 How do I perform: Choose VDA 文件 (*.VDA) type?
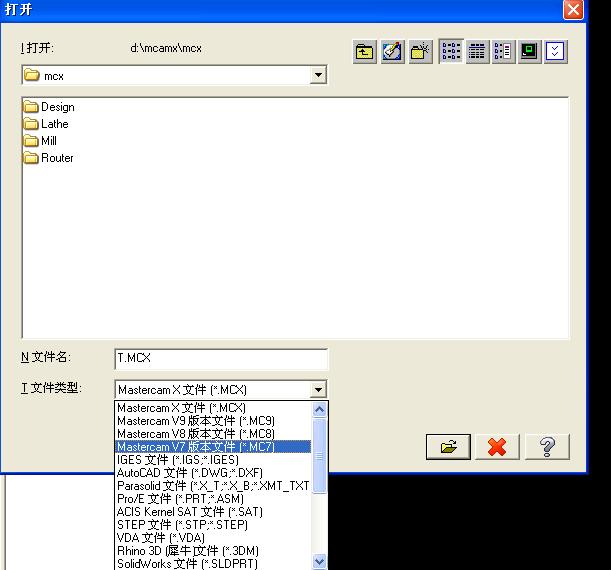213,538
